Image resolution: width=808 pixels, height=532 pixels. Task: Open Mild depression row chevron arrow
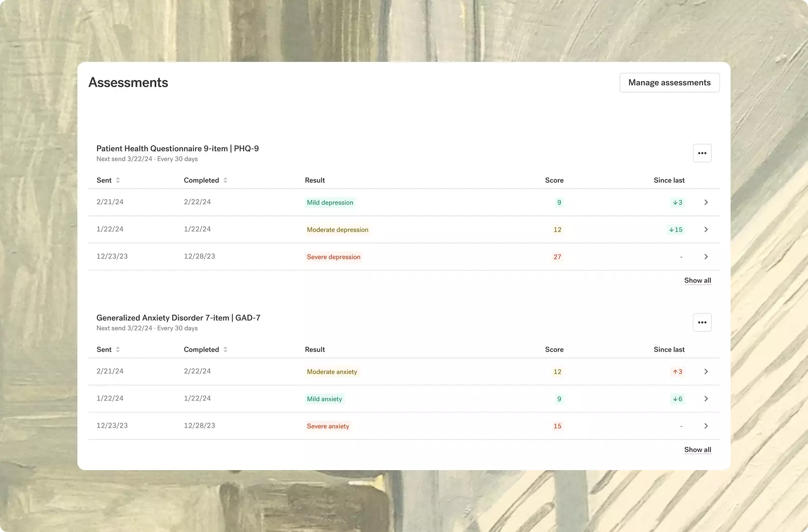coord(706,203)
